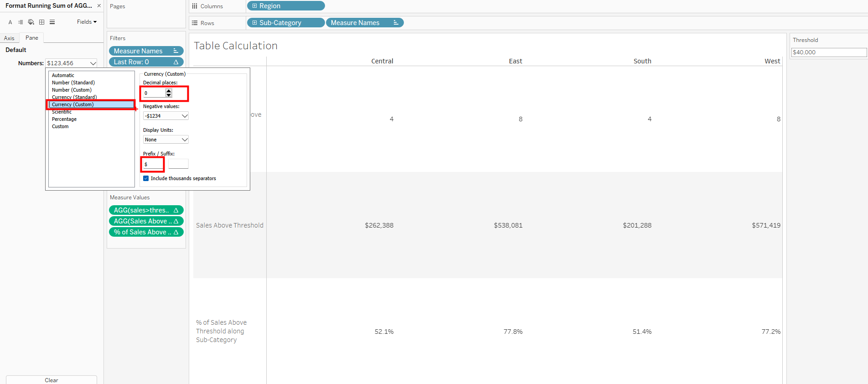This screenshot has width=868, height=384.
Task: Select Custom number format
Action: pos(60,126)
